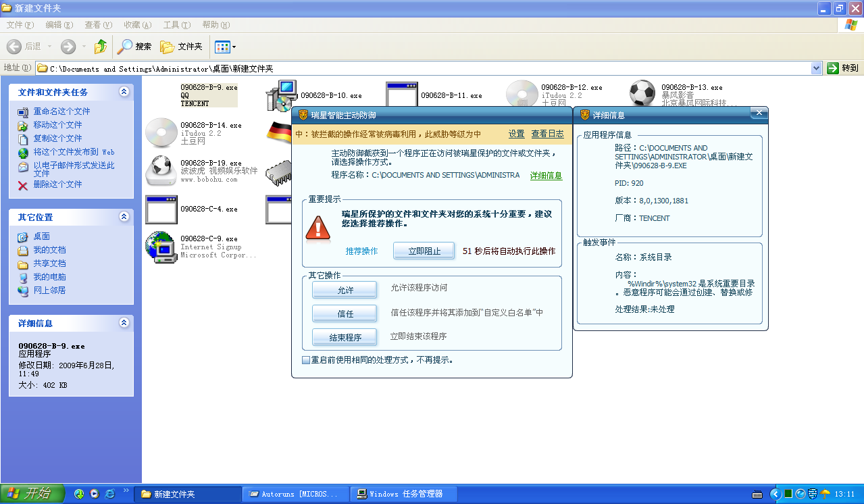
Task: Collapse the sidebar 详细信息 panel
Action: (x=124, y=323)
